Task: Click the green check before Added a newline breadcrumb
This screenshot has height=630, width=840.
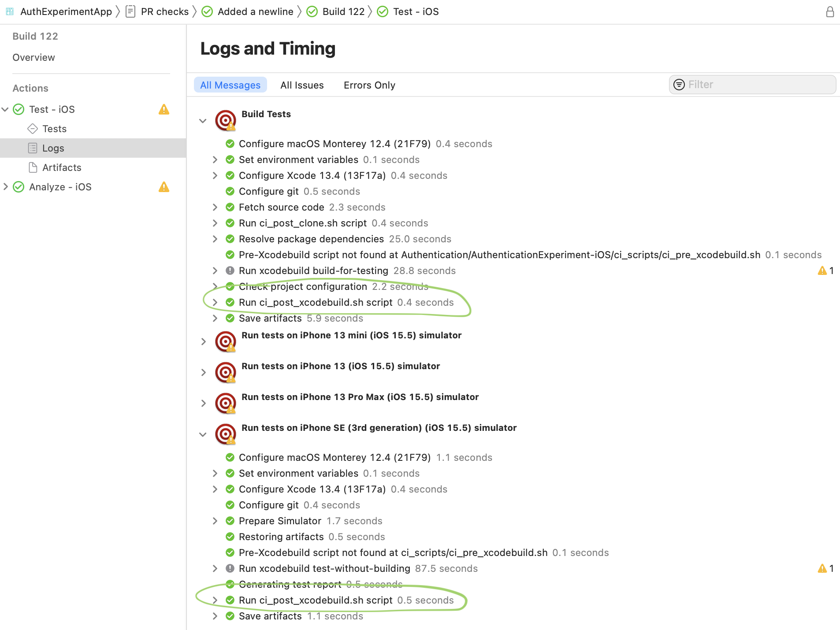Action: coord(207,12)
